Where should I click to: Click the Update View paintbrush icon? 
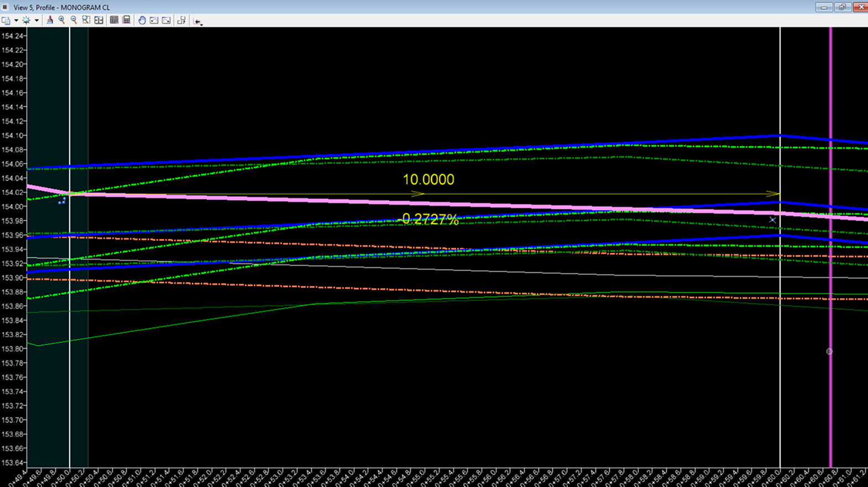[x=50, y=20]
